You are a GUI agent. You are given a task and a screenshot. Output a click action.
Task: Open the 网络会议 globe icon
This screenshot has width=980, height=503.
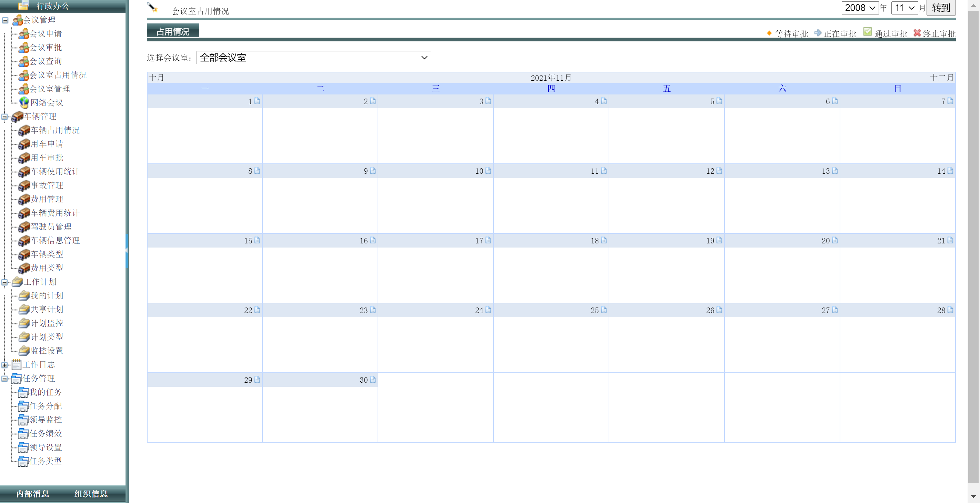pyautogui.click(x=24, y=102)
